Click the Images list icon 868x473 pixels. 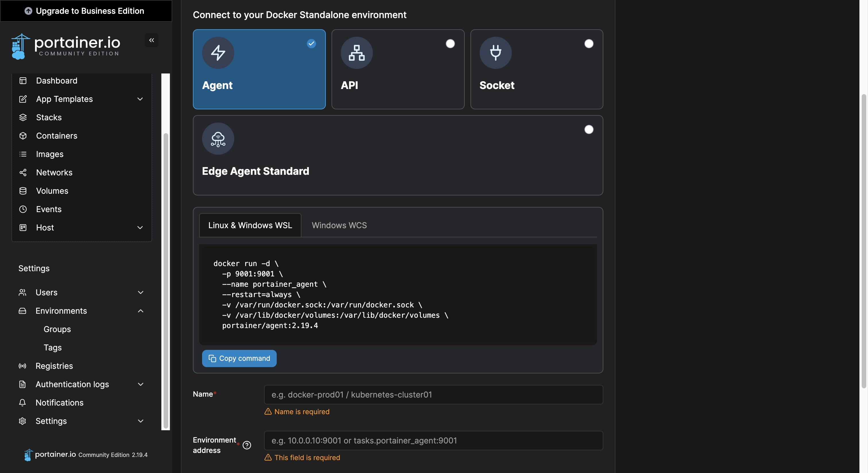click(x=23, y=154)
